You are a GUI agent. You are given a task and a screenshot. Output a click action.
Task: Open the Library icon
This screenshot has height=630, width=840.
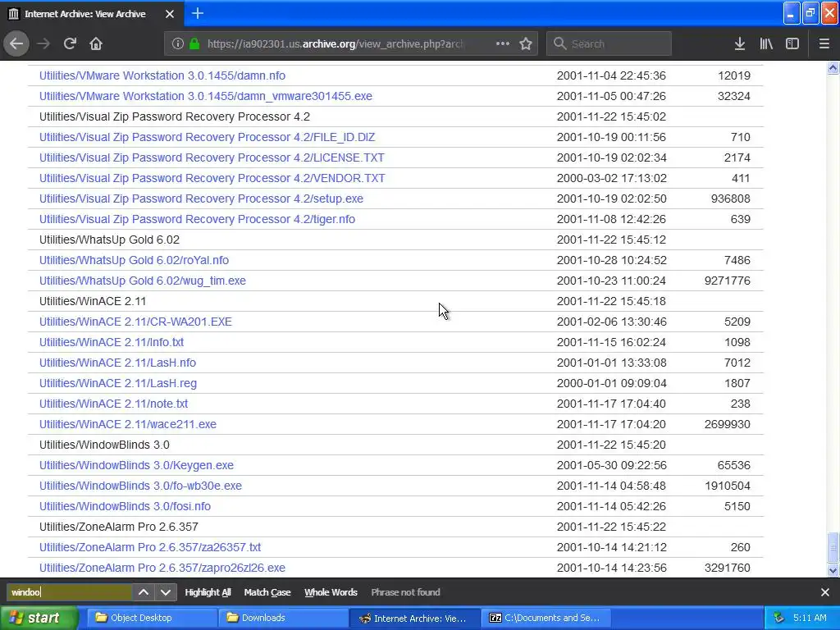click(x=766, y=43)
